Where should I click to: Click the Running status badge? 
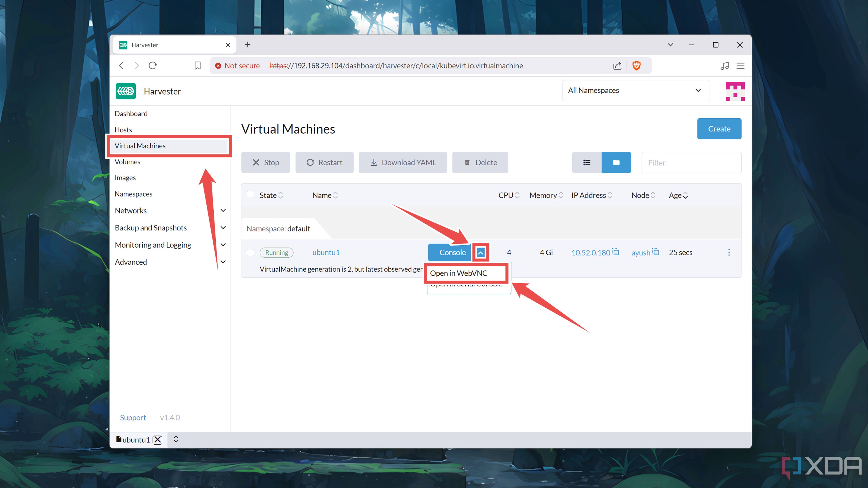coord(276,253)
